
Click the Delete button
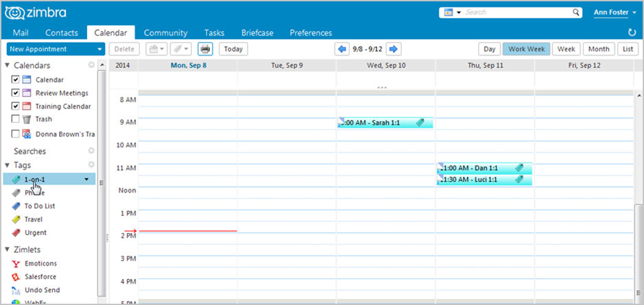124,49
